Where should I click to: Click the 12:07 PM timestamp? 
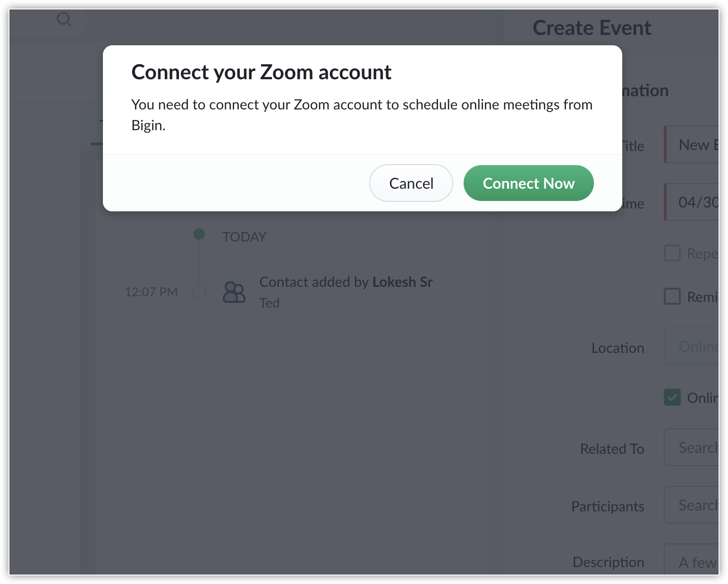(x=151, y=292)
